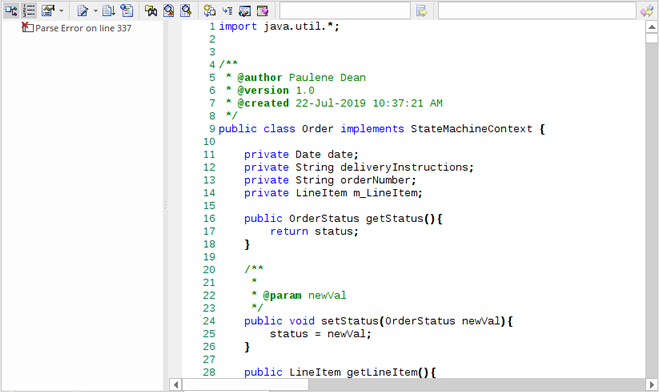The height and width of the screenshot is (392, 659).
Task: Click the magnifier search in files icon
Action: [169, 11]
